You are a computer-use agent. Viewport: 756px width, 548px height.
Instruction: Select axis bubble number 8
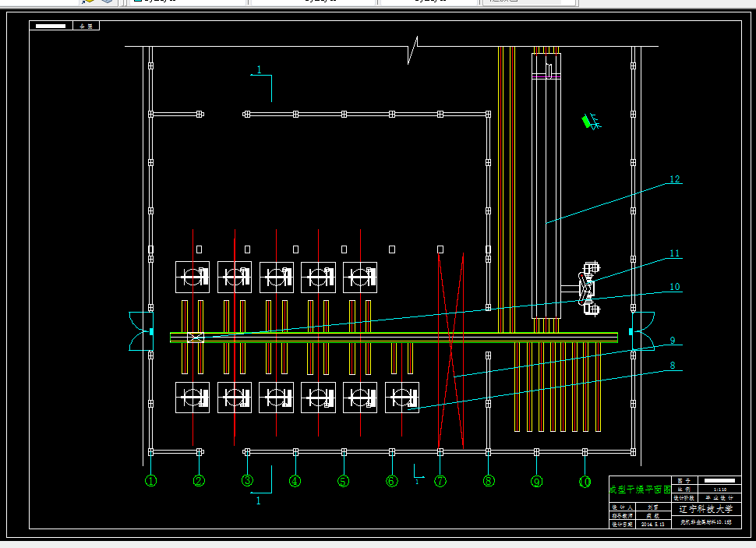click(489, 482)
